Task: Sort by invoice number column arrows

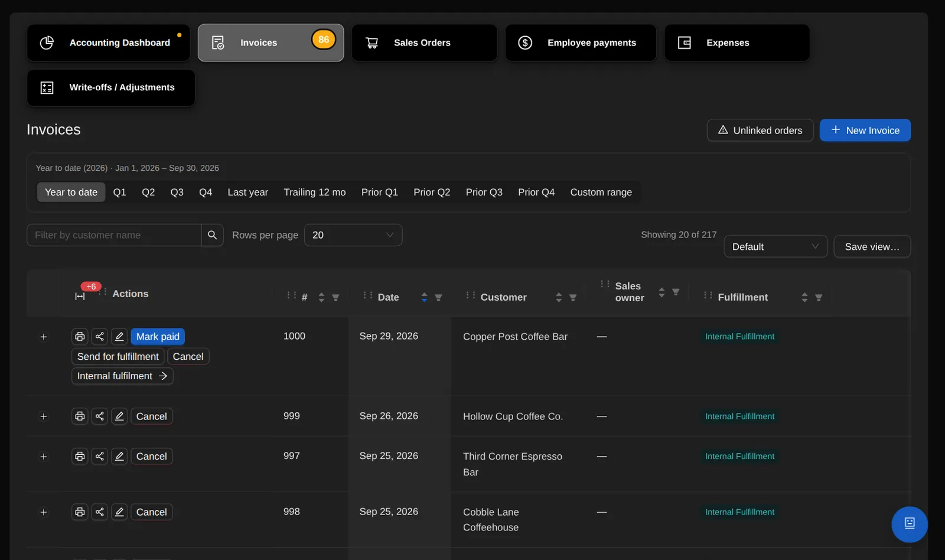Action: tap(321, 298)
